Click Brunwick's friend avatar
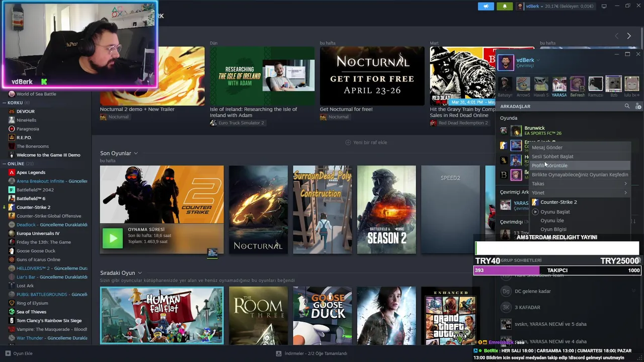The width and height of the screenshot is (644, 362). (516, 131)
